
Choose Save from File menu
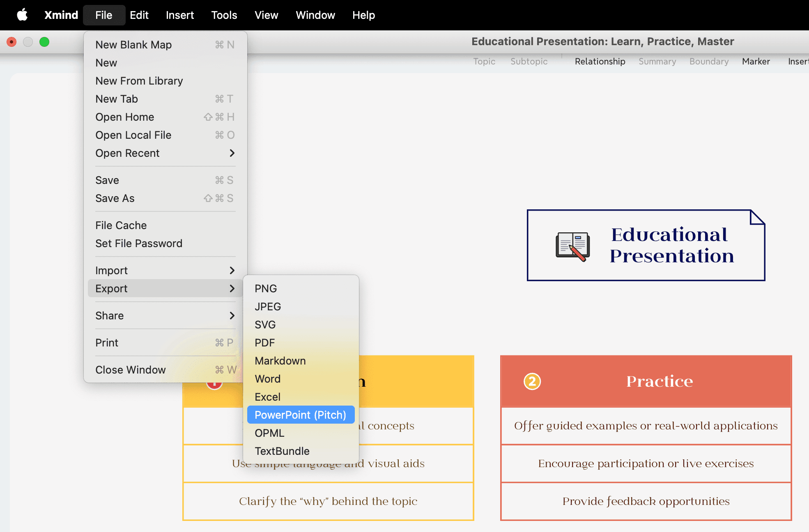[x=165, y=180]
